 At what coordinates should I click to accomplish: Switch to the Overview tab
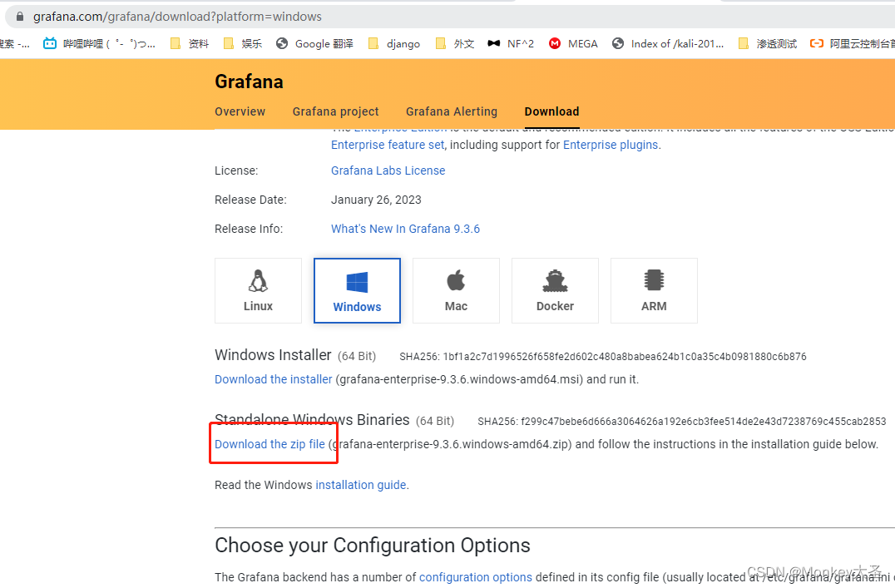(x=240, y=111)
